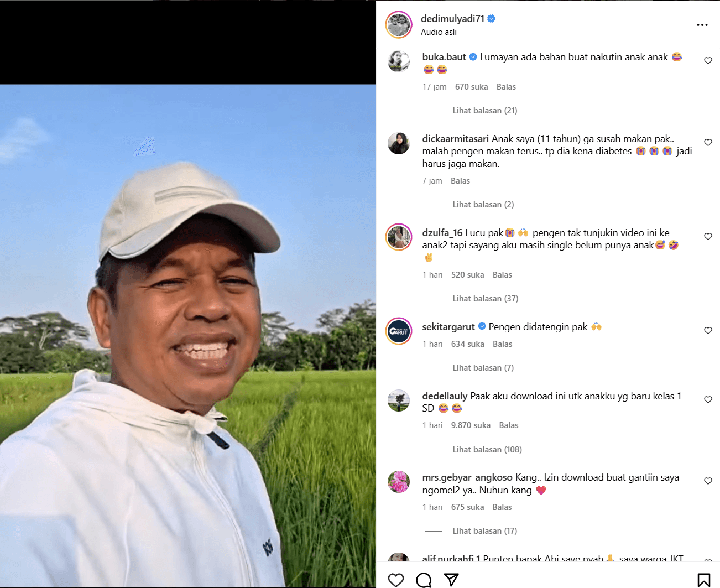
Task: View 9.870 suka likes list
Action: click(x=471, y=425)
